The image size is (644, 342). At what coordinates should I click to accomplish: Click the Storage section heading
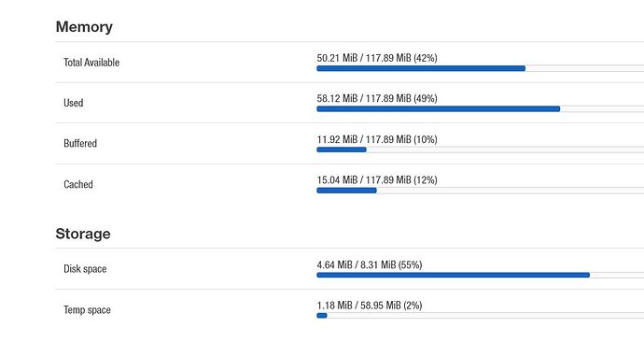tap(83, 234)
